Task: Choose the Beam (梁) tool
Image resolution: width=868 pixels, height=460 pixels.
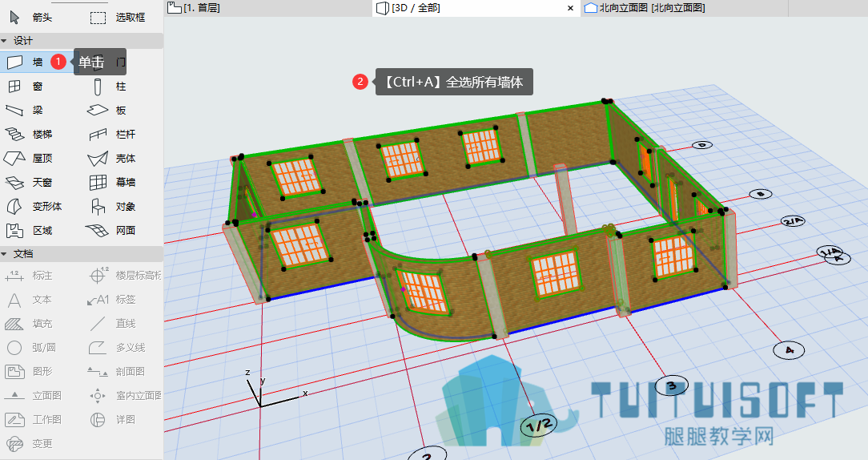Action: click(x=25, y=111)
